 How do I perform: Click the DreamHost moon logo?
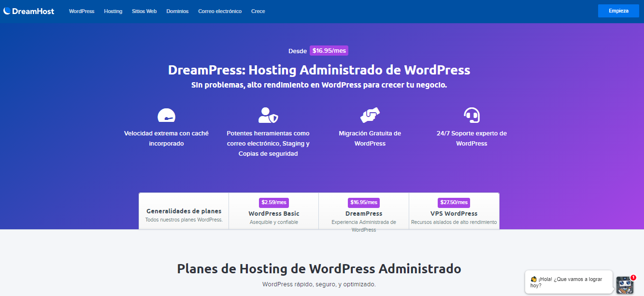(x=7, y=11)
